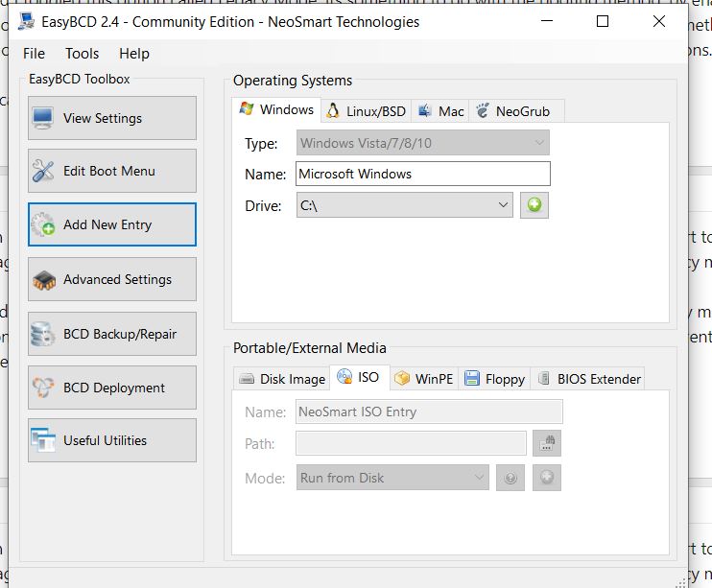Click the green plus add entry button
This screenshot has width=712, height=588.
coord(534,205)
